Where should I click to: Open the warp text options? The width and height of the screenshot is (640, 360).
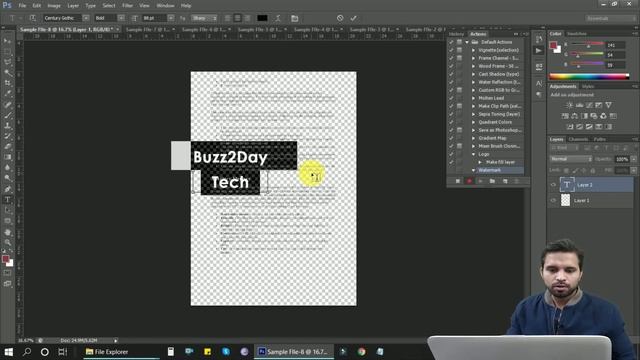(x=278, y=18)
